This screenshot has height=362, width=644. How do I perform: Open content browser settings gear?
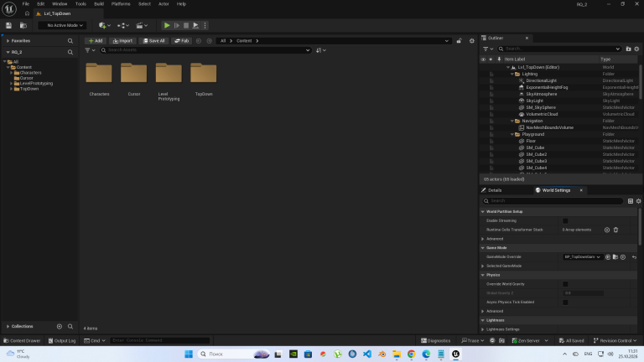472,40
